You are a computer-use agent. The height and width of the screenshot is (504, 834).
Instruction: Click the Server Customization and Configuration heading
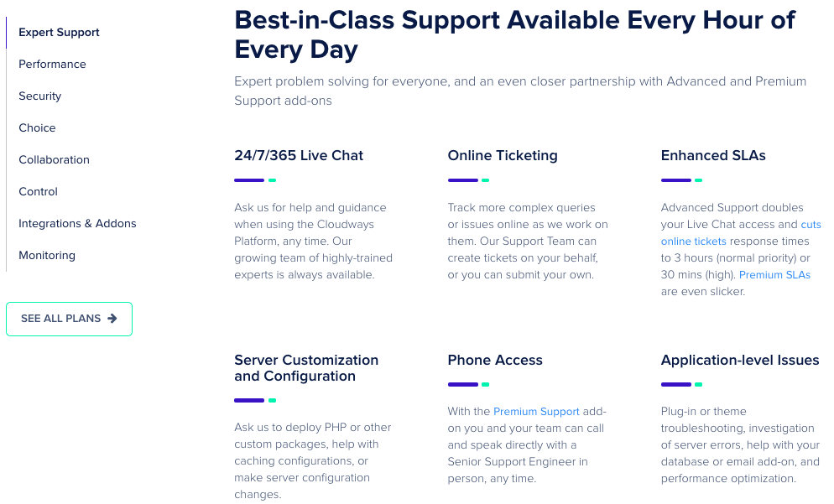coord(306,368)
